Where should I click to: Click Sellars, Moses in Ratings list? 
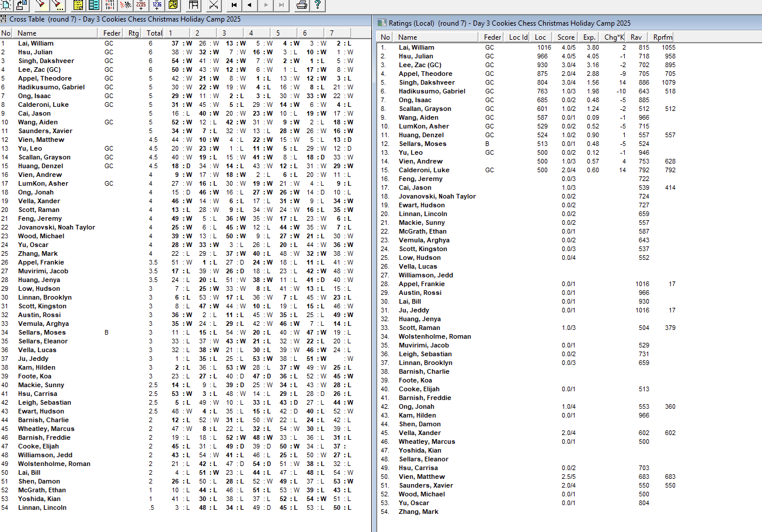pos(423,144)
